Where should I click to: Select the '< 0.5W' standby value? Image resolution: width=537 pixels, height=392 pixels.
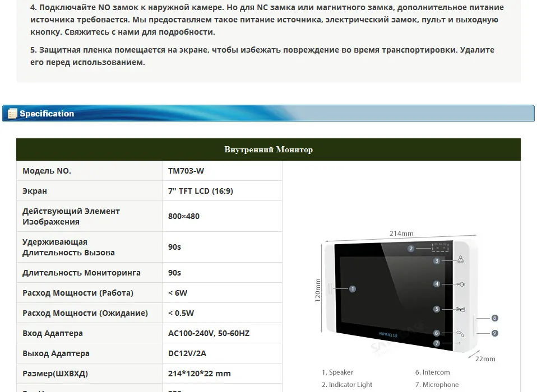[x=181, y=313]
